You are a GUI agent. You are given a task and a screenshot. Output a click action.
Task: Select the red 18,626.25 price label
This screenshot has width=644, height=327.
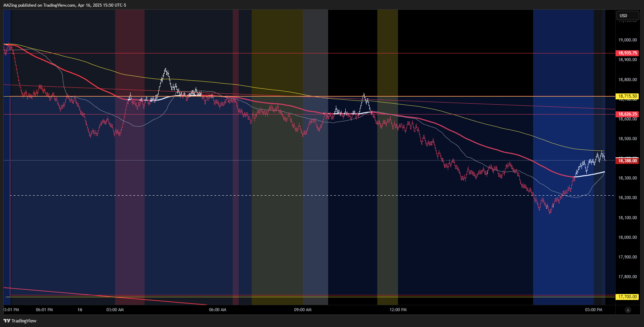pyautogui.click(x=627, y=114)
